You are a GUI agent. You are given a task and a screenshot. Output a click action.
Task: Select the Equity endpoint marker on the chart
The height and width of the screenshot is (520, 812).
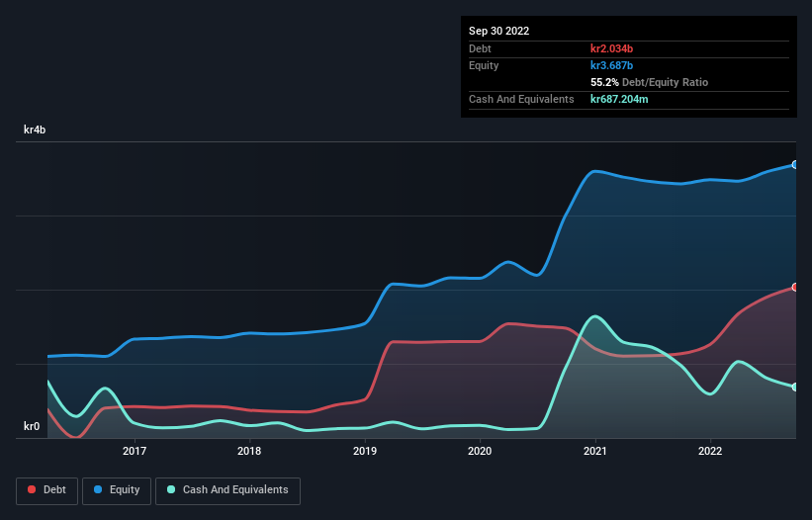(795, 164)
